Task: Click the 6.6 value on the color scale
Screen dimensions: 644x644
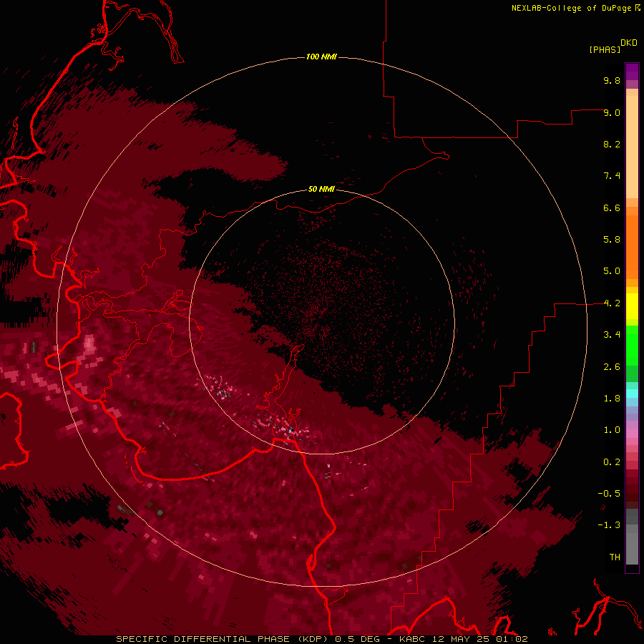Action: point(612,208)
